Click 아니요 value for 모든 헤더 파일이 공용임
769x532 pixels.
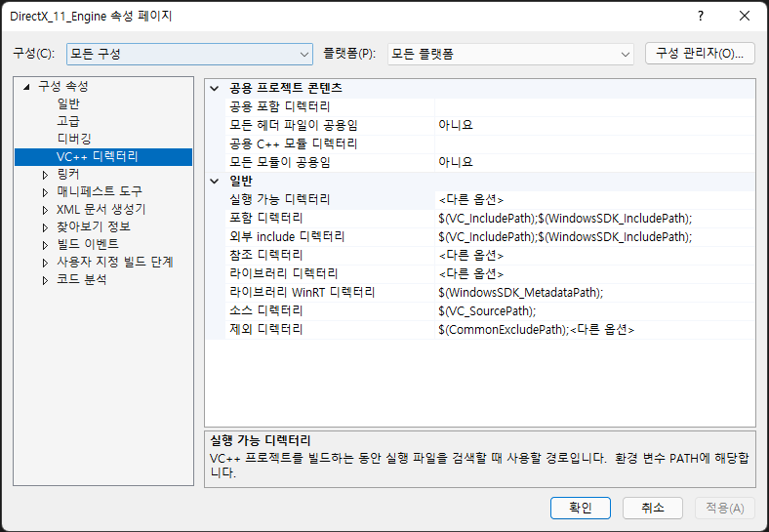click(595, 126)
